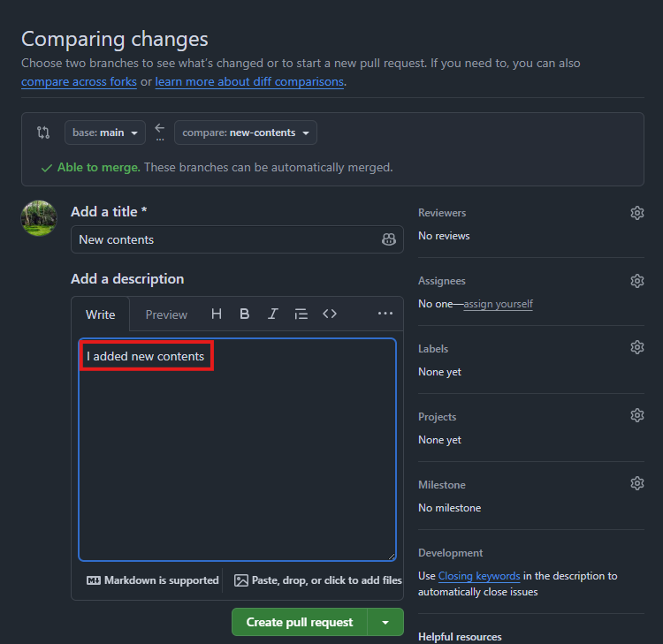
Task: Switch to the Write tab
Action: pyautogui.click(x=100, y=314)
